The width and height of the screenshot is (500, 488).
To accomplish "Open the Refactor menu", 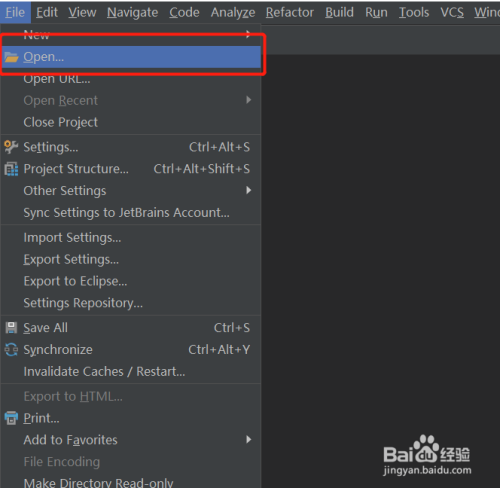I will [290, 12].
